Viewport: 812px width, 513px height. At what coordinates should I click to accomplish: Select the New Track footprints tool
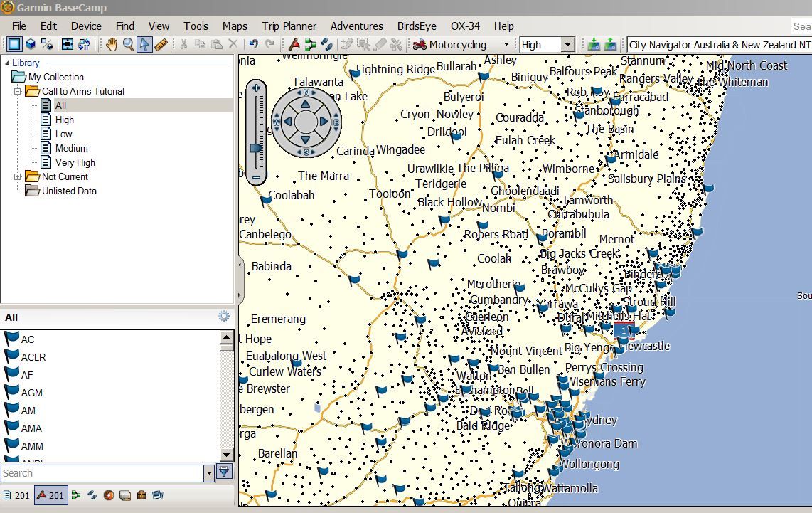click(327, 45)
